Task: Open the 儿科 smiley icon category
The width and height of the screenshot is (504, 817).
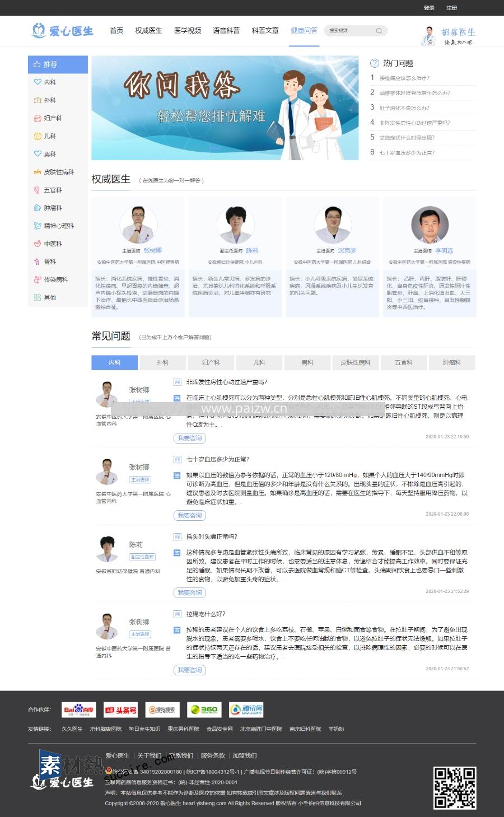Action: tap(38, 136)
